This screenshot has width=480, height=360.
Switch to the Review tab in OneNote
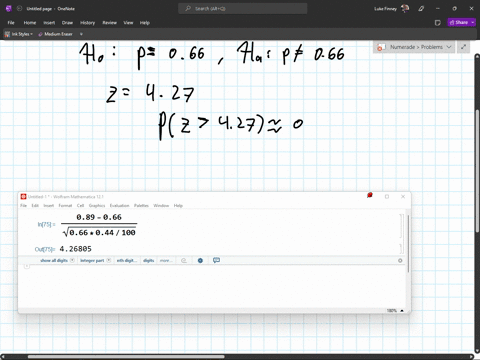pyautogui.click(x=109, y=23)
